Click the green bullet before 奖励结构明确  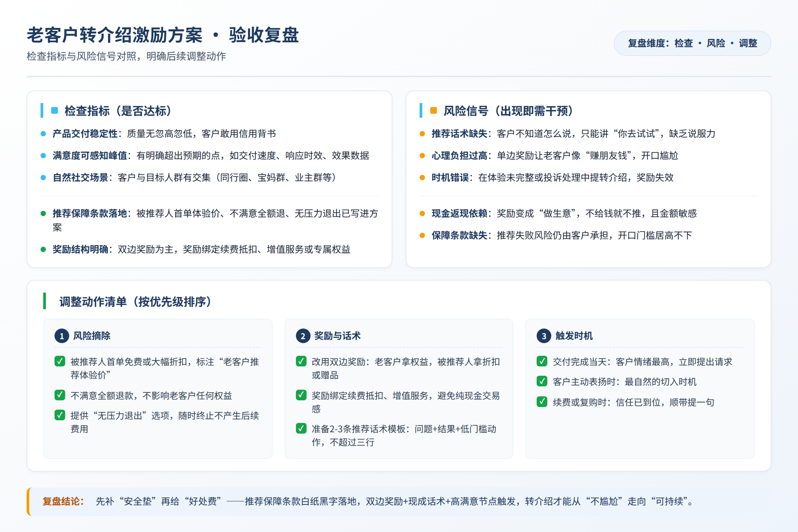tap(44, 249)
